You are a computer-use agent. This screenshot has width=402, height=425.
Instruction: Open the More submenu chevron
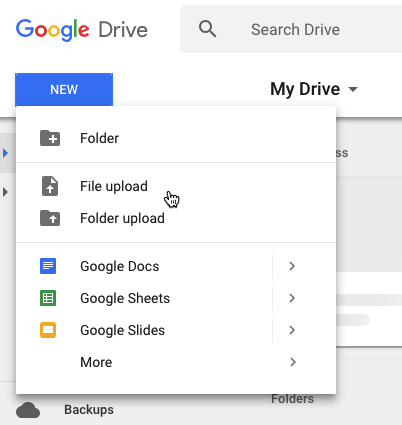[x=293, y=362]
